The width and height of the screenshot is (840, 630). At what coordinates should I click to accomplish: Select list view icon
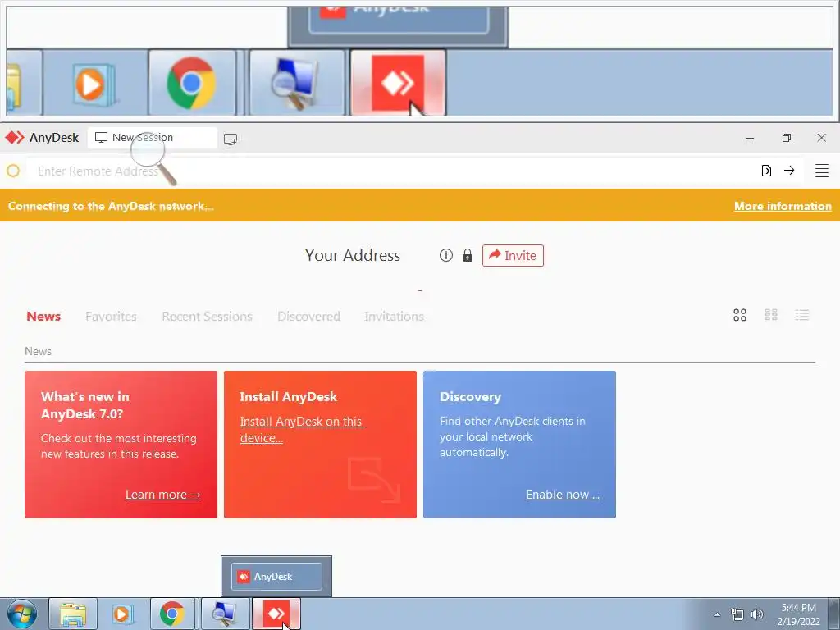point(802,315)
